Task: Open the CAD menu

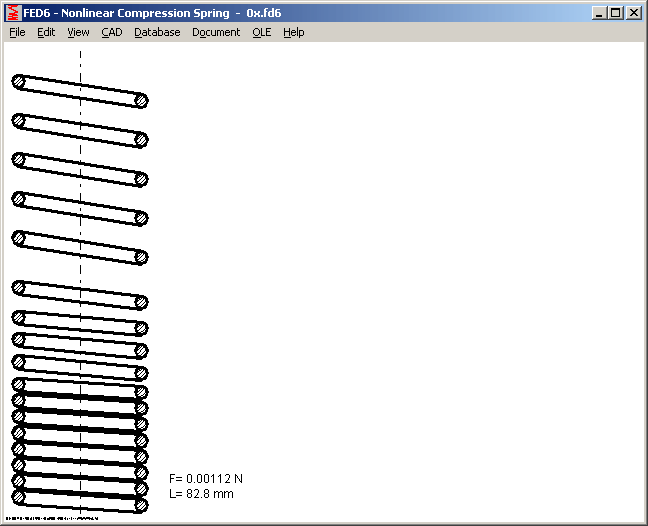Action: (111, 32)
